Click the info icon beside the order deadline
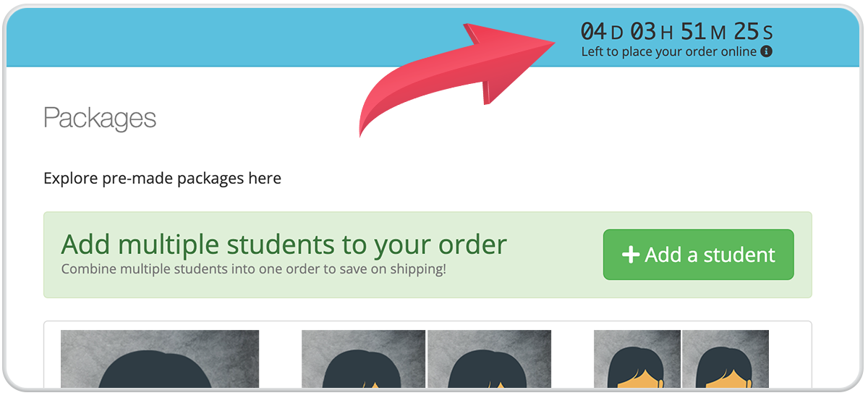This screenshot has width=868, height=398. [767, 52]
